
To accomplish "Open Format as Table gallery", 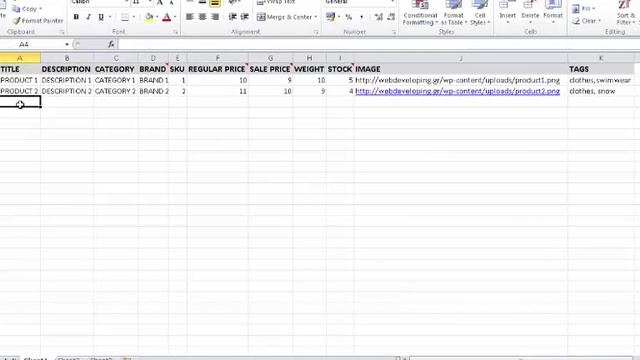I will [453, 13].
